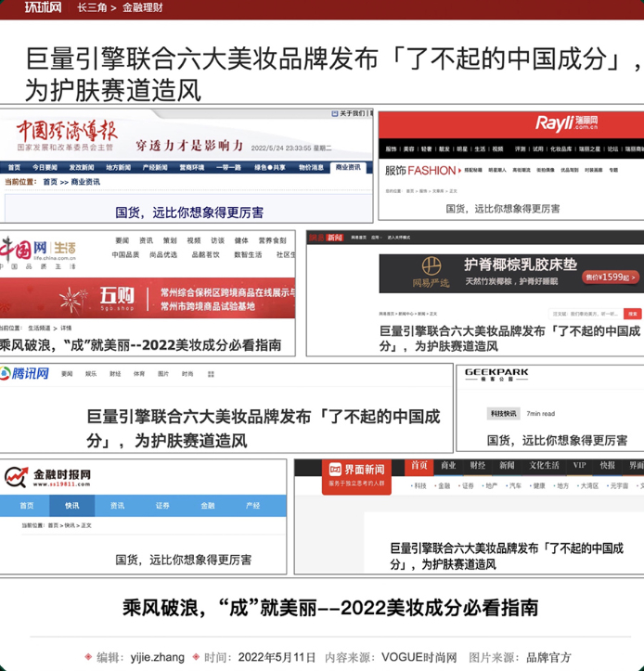Click the 腾讯网 logo
The image size is (644, 671).
(x=25, y=374)
